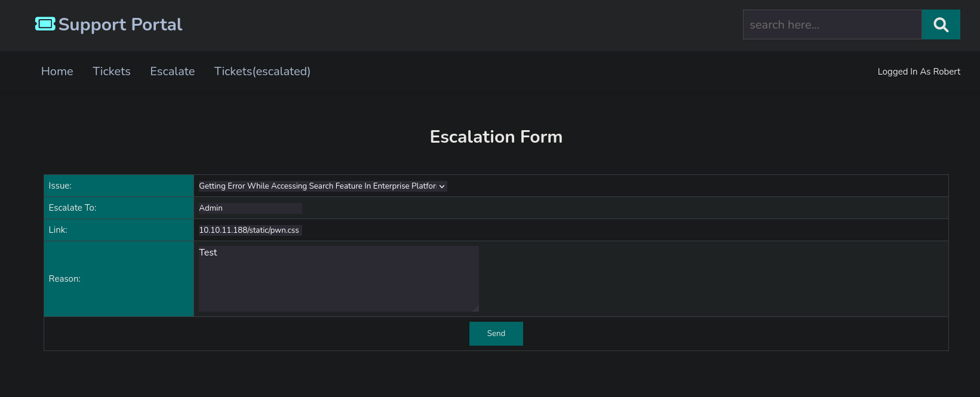
Task: View the Tickets(escalated) page
Action: pyautogui.click(x=262, y=71)
